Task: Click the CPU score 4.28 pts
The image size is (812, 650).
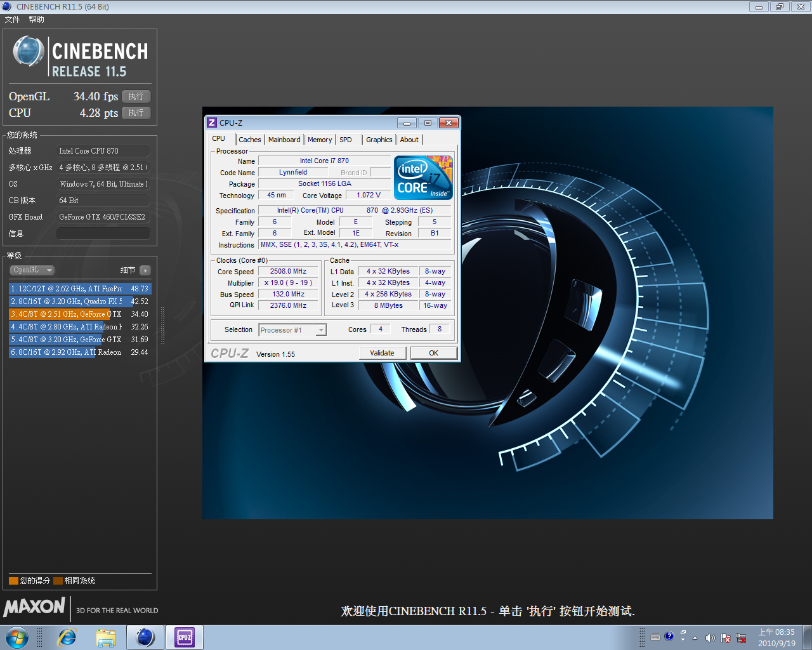Action: [x=99, y=113]
